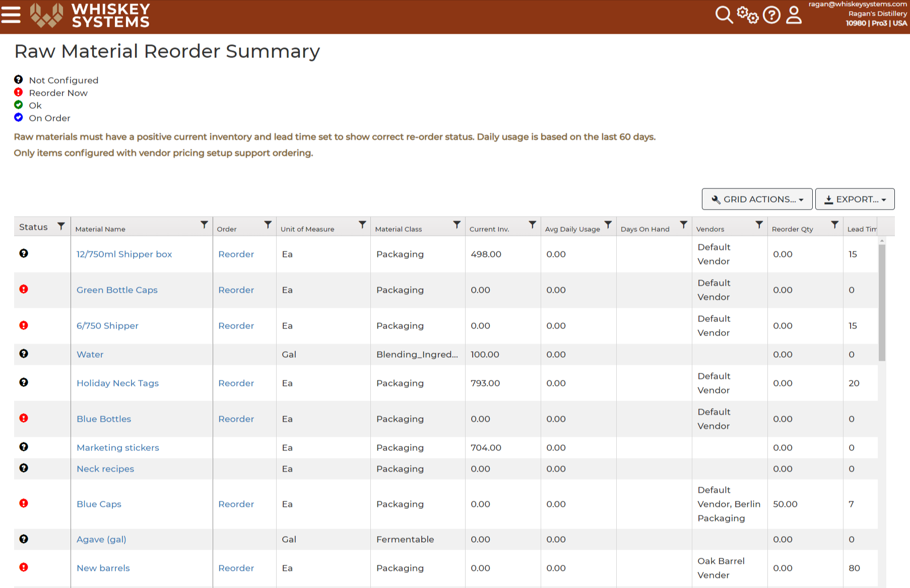Sort by Status column header
Screen dimensions: 910x588
[x=33, y=227]
